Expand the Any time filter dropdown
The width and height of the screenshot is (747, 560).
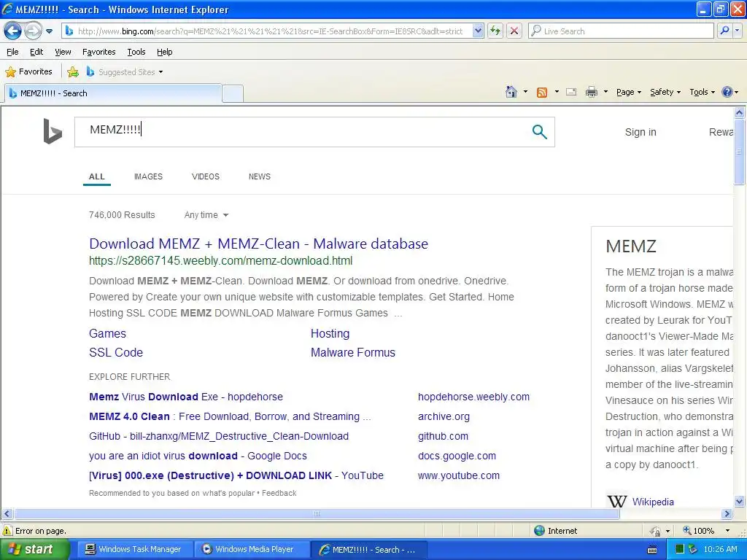pyautogui.click(x=206, y=215)
